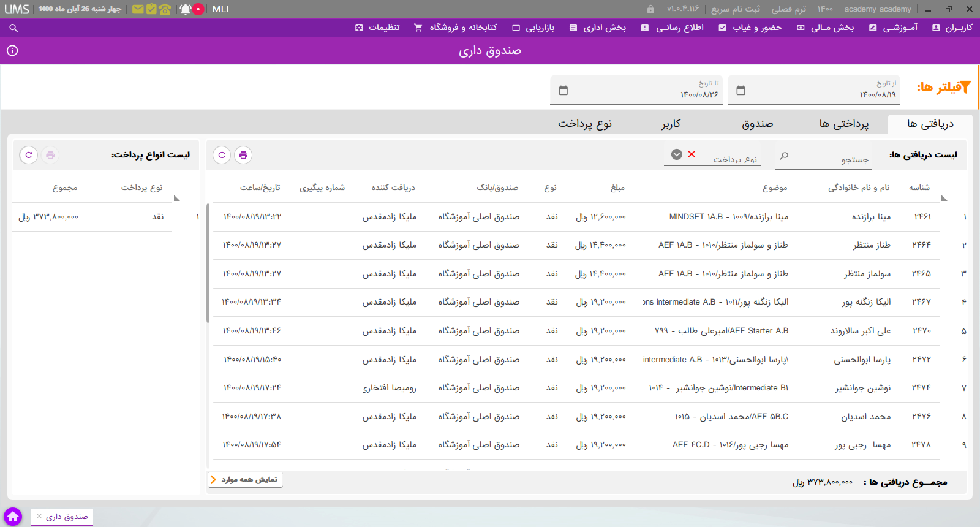Viewport: 980px width, 527px height.
Task: Print the receipts list (لیست دریافتی ها)
Action: 243,155
